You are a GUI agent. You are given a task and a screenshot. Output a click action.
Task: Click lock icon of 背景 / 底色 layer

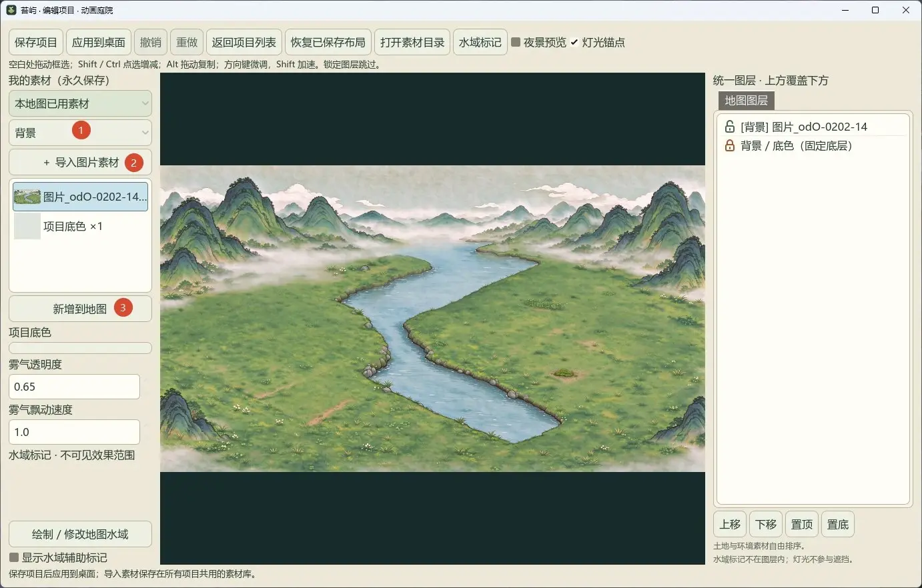[730, 145]
